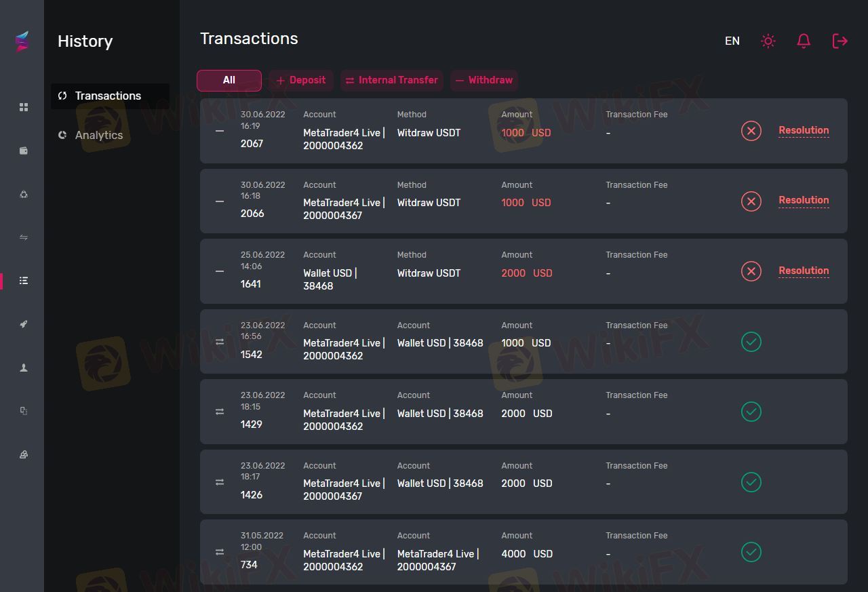
Task: Open the EN language selector
Action: click(732, 41)
